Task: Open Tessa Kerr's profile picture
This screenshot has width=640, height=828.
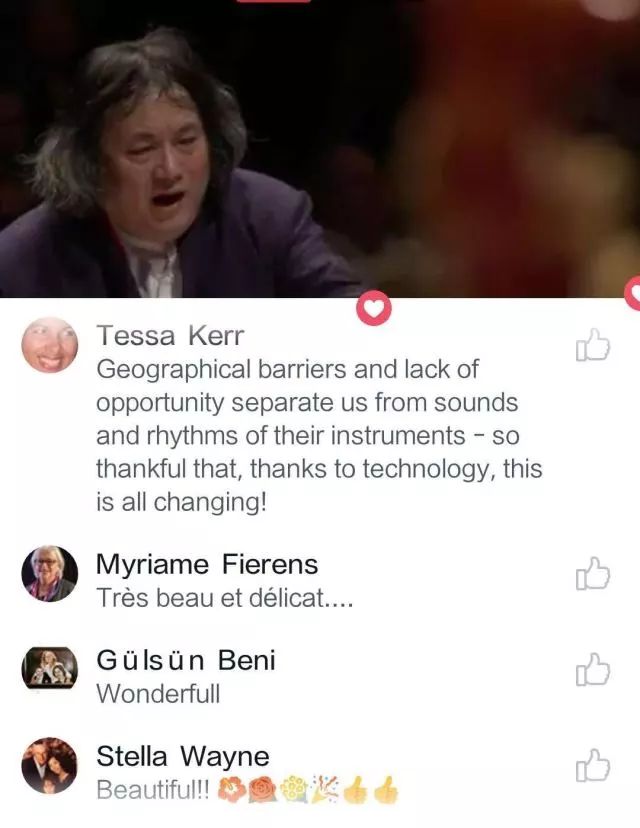Action: click(x=50, y=345)
